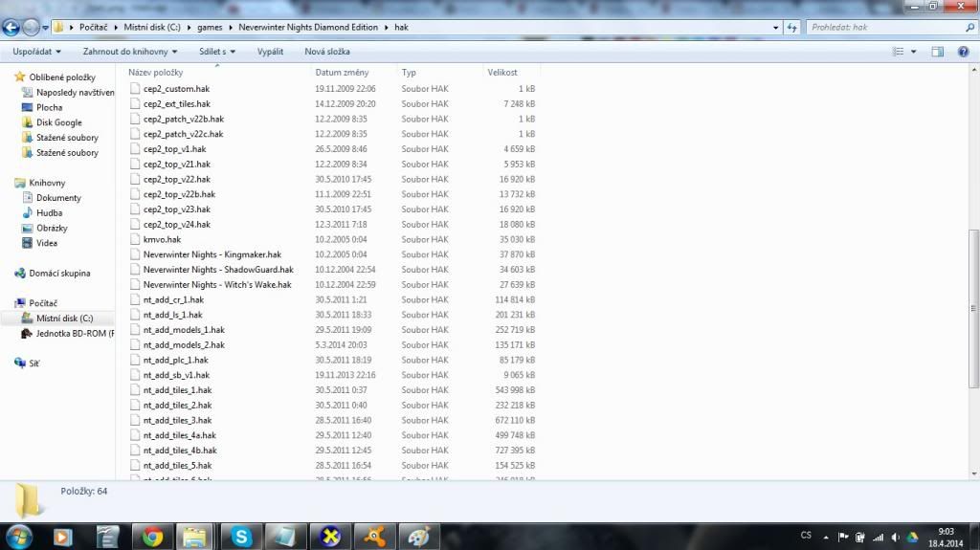Viewport: 980px width, 550px height.
Task: Open Videa library
Action: [46, 243]
